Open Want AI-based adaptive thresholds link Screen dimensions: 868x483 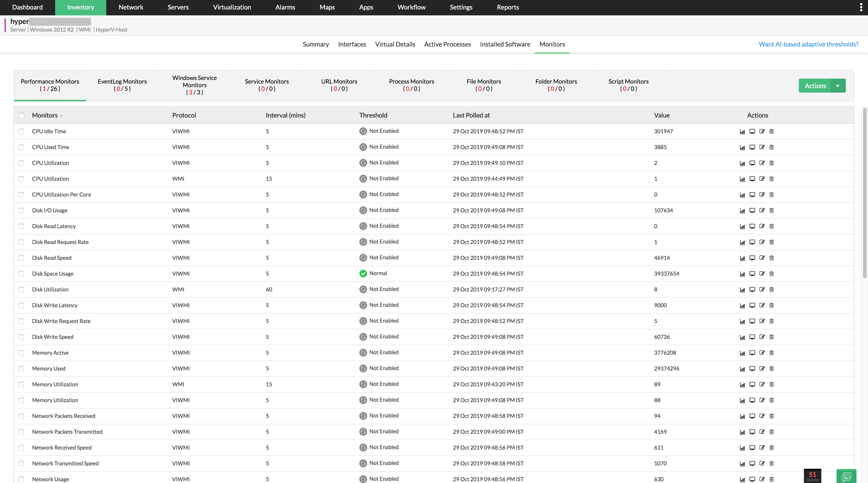(808, 44)
